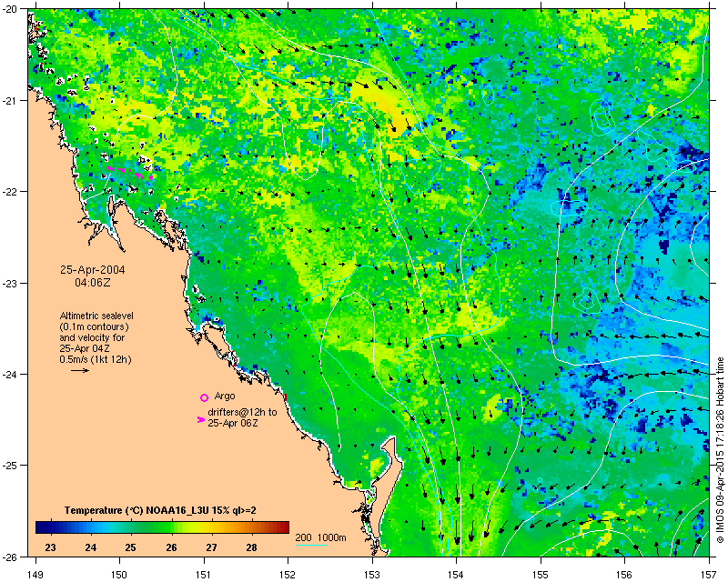
Task: Click the time label 04:06Z
Action: pyautogui.click(x=93, y=282)
